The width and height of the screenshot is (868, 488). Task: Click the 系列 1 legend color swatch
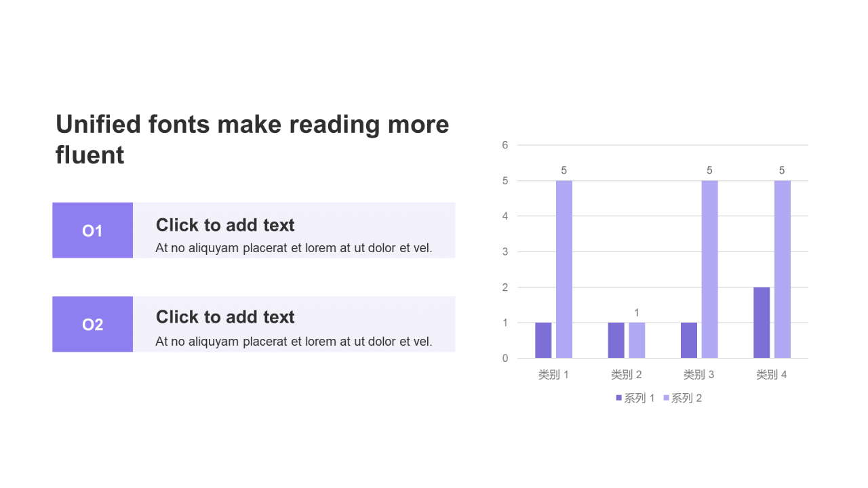(619, 398)
